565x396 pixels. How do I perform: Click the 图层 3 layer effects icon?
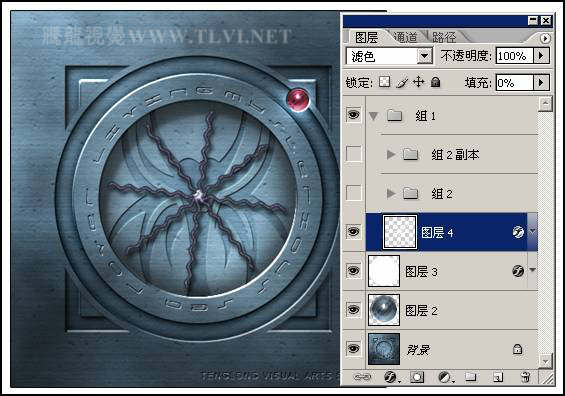518,271
